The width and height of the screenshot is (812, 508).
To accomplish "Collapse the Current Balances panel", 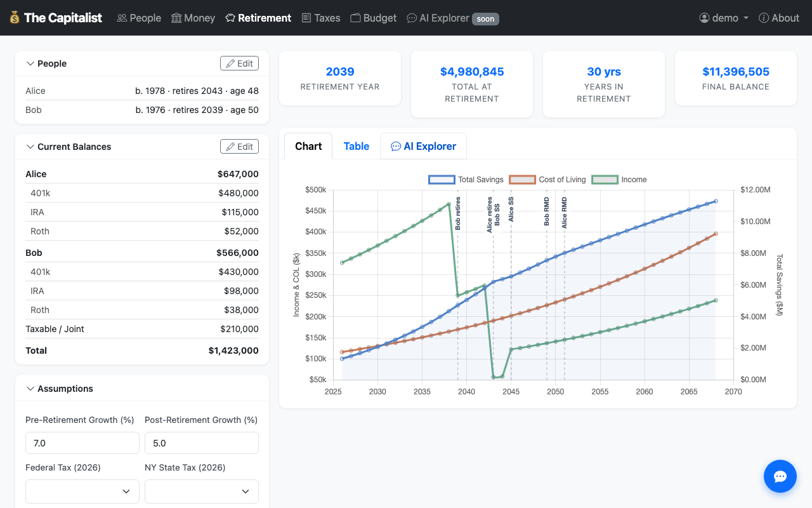I will click(69, 147).
